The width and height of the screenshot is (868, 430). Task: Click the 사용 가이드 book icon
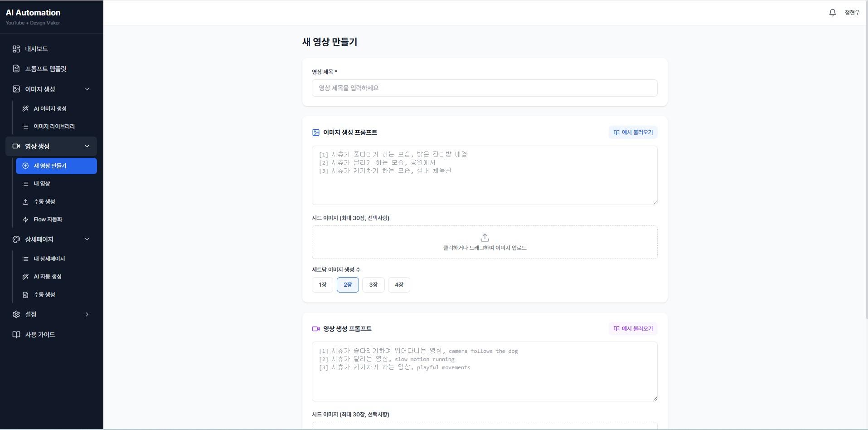click(x=16, y=335)
